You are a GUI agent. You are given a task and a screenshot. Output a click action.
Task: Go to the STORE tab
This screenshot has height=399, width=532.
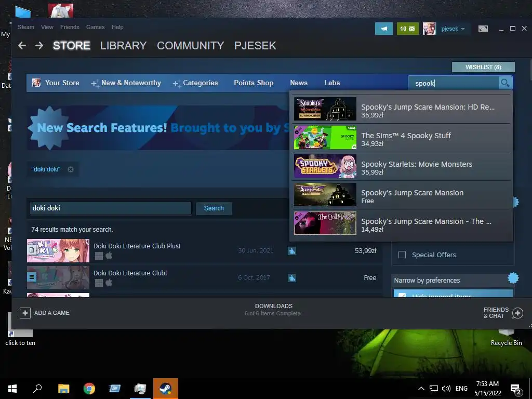[x=72, y=46]
